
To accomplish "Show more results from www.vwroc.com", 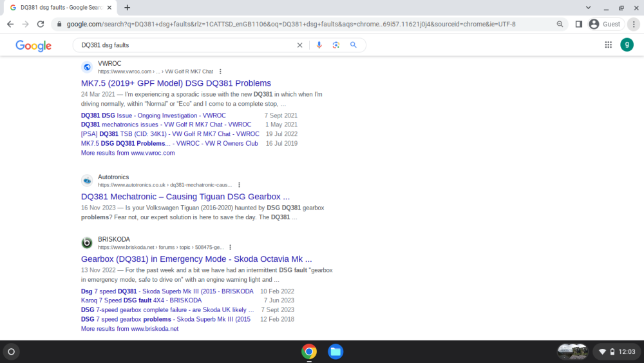I will tap(128, 153).
